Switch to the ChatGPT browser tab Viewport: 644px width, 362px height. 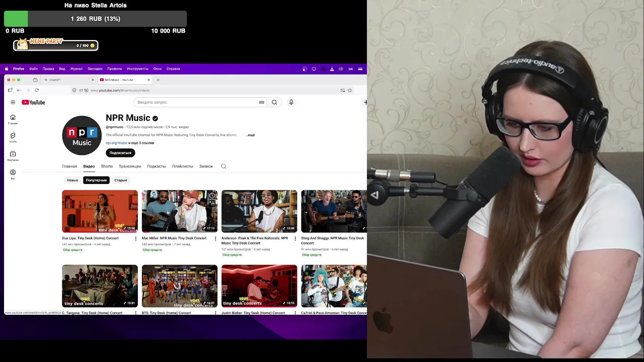pyautogui.click(x=68, y=80)
